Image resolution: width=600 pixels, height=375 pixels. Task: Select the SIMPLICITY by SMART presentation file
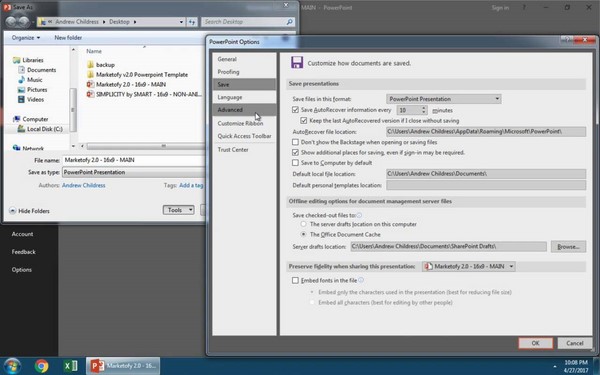click(144, 94)
